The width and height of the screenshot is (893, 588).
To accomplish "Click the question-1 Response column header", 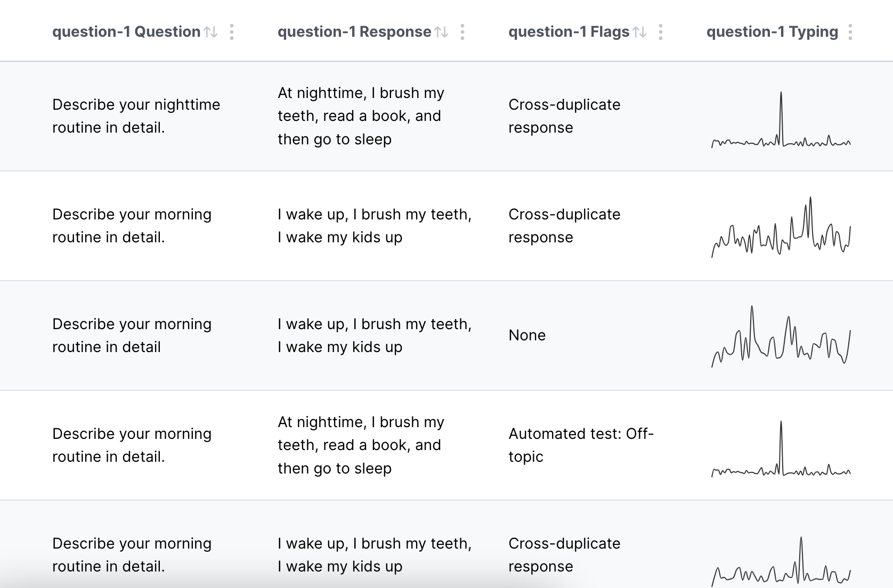I will pyautogui.click(x=354, y=32).
